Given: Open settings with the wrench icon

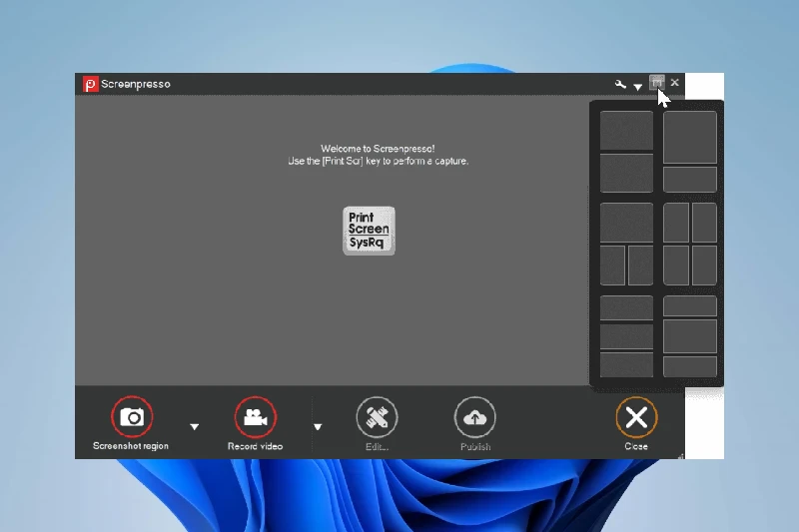Looking at the screenshot, I should [620, 85].
